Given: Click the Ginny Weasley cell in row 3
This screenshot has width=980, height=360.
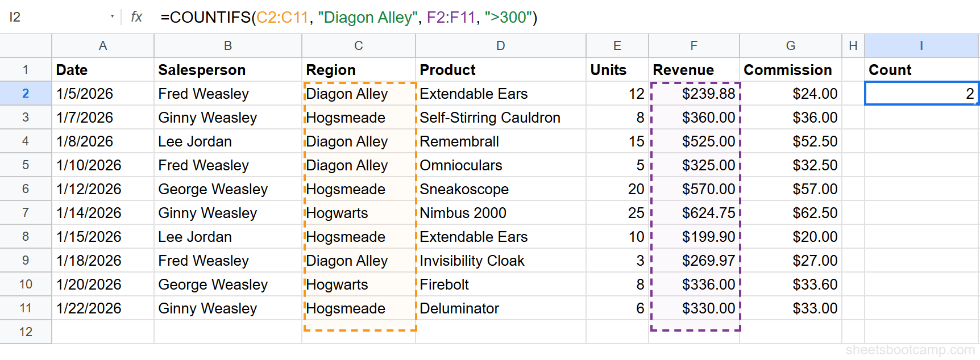Looking at the screenshot, I should coord(227,118).
